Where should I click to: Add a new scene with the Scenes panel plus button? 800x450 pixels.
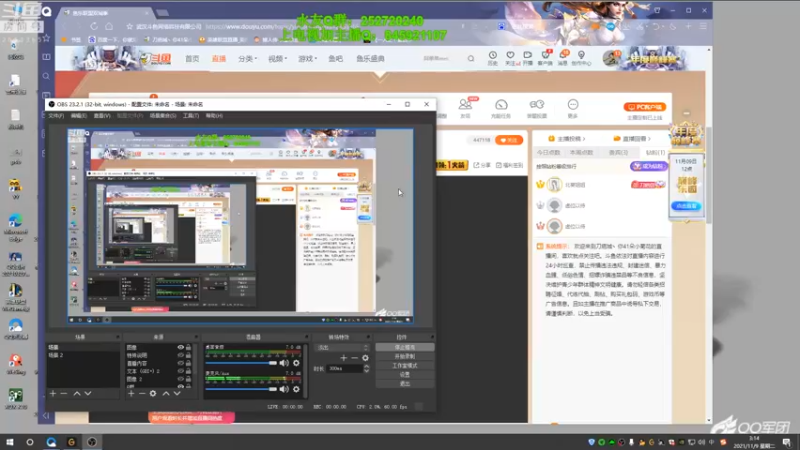(53, 394)
